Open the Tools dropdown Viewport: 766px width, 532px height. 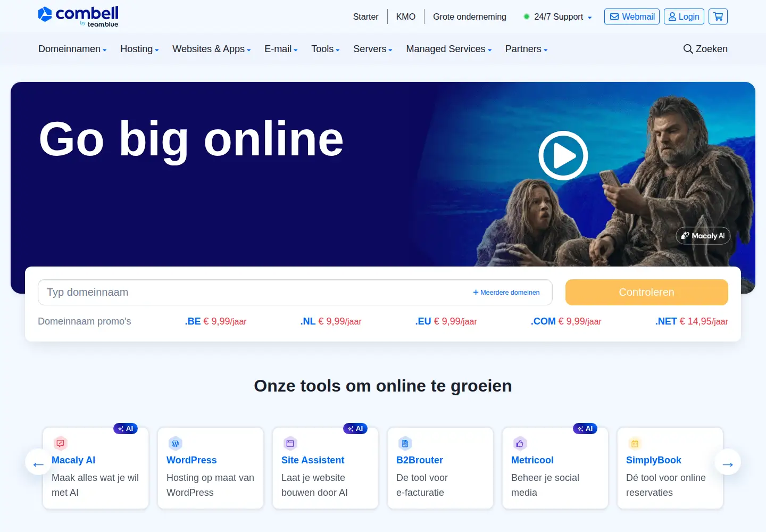pos(326,49)
